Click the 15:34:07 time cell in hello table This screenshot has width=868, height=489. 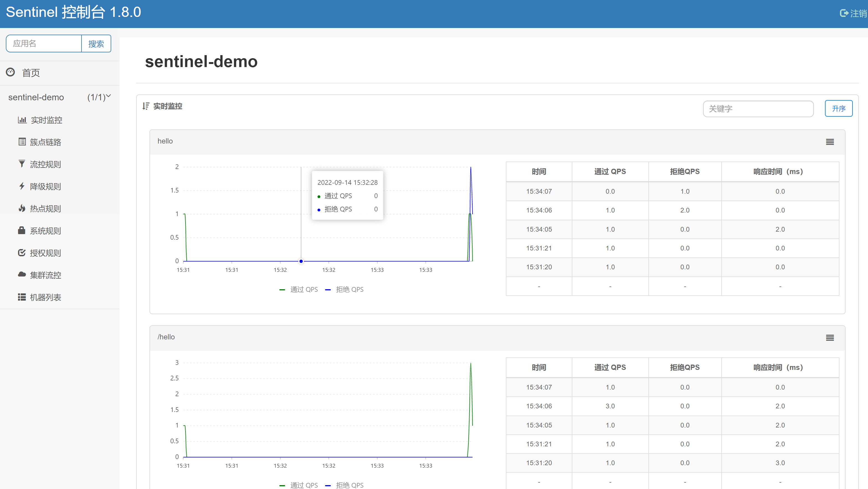539,191
